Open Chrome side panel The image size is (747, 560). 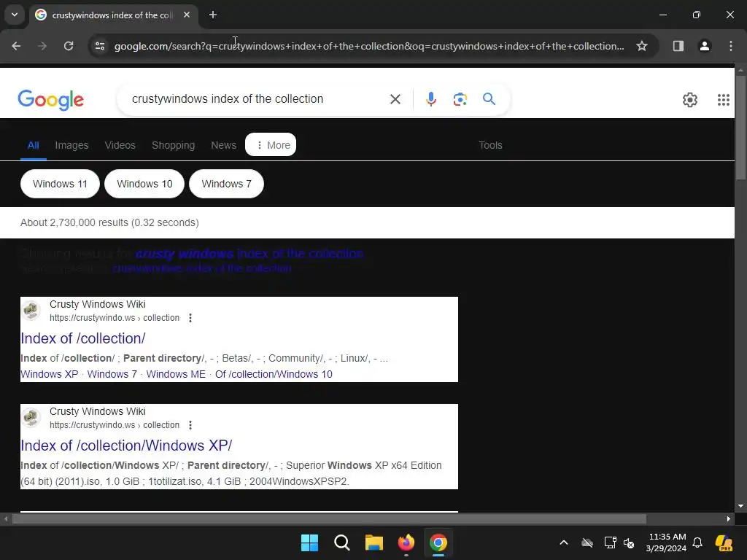click(678, 46)
